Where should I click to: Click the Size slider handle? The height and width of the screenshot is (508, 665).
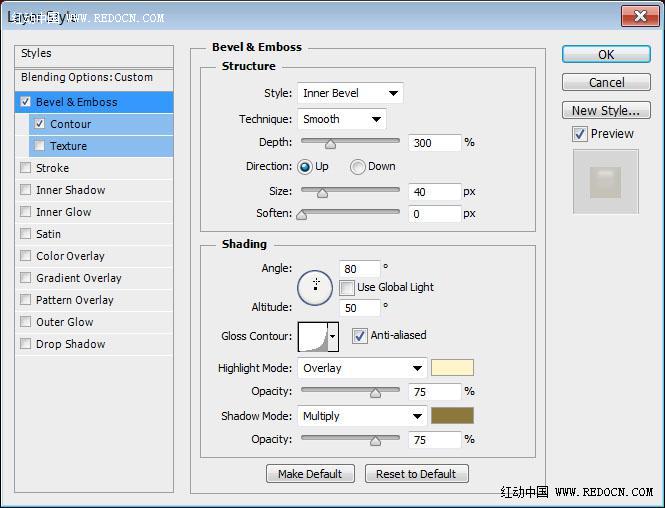coord(322,193)
